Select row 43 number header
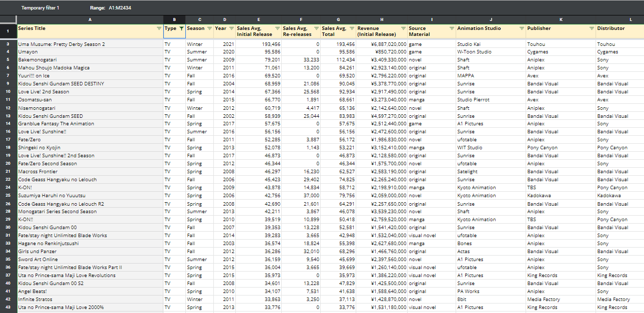The height and width of the screenshot is (313, 644). 8,308
